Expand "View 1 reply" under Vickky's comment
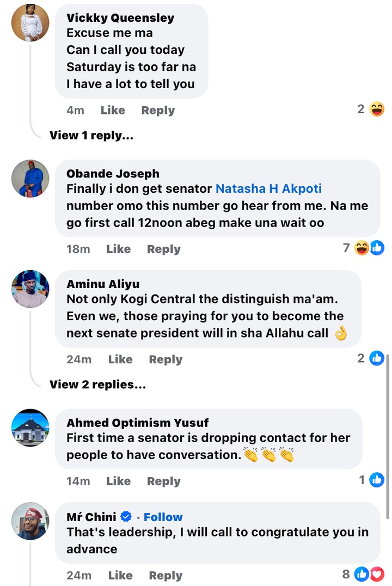 pyautogui.click(x=91, y=135)
